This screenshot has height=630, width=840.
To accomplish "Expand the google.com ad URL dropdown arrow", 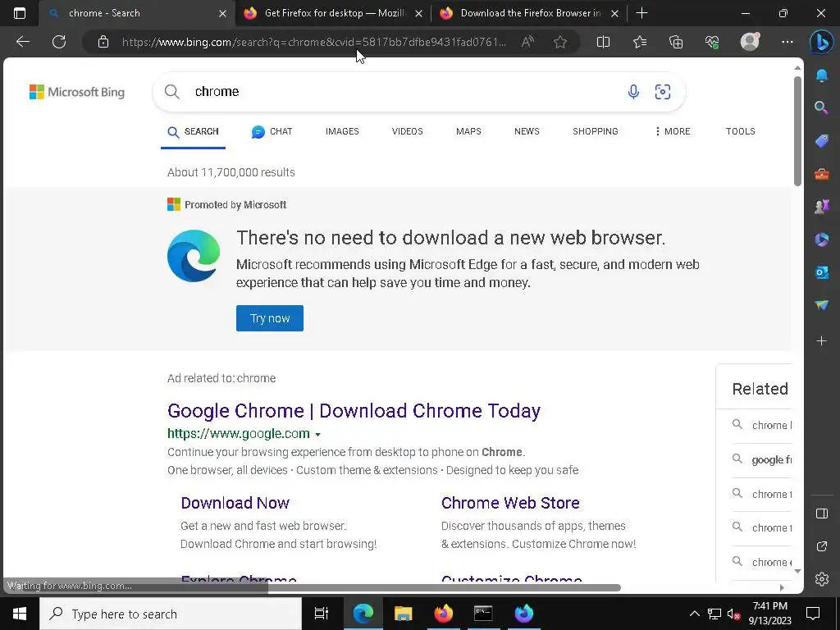I will pos(317,435).
